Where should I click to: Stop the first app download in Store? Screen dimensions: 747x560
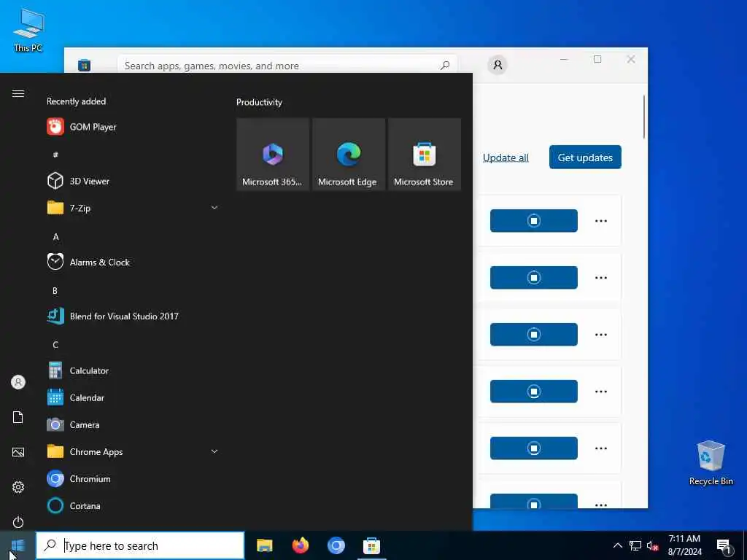point(533,220)
